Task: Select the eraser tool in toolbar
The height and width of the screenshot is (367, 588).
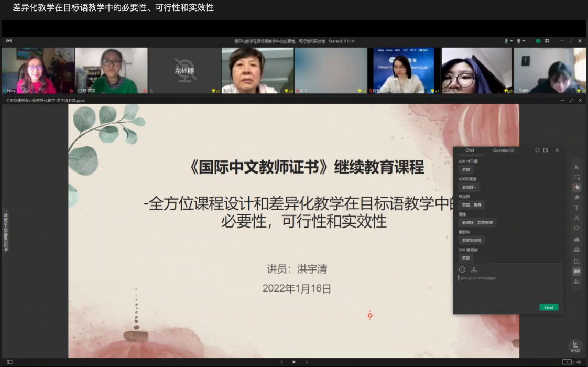Action: click(576, 198)
